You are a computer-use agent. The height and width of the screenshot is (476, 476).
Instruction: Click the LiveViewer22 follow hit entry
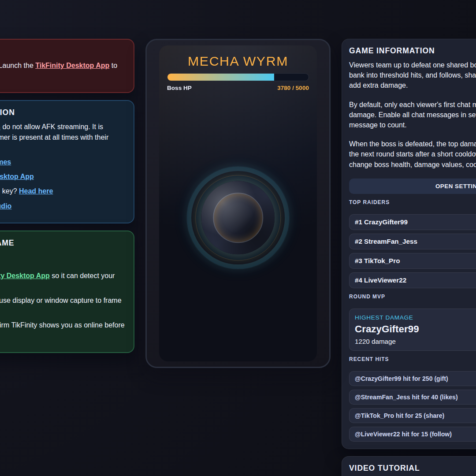[413, 434]
